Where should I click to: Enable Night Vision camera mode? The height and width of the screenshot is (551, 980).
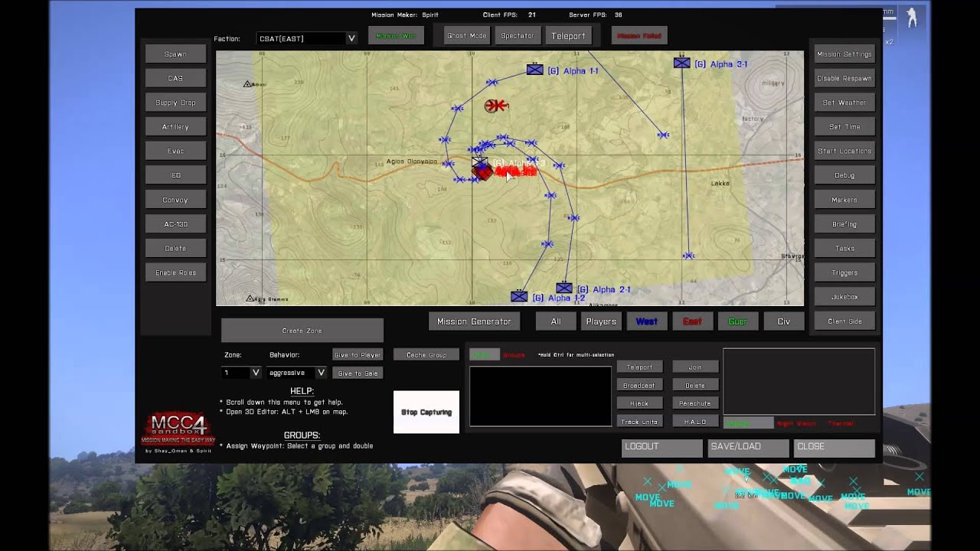point(796,423)
